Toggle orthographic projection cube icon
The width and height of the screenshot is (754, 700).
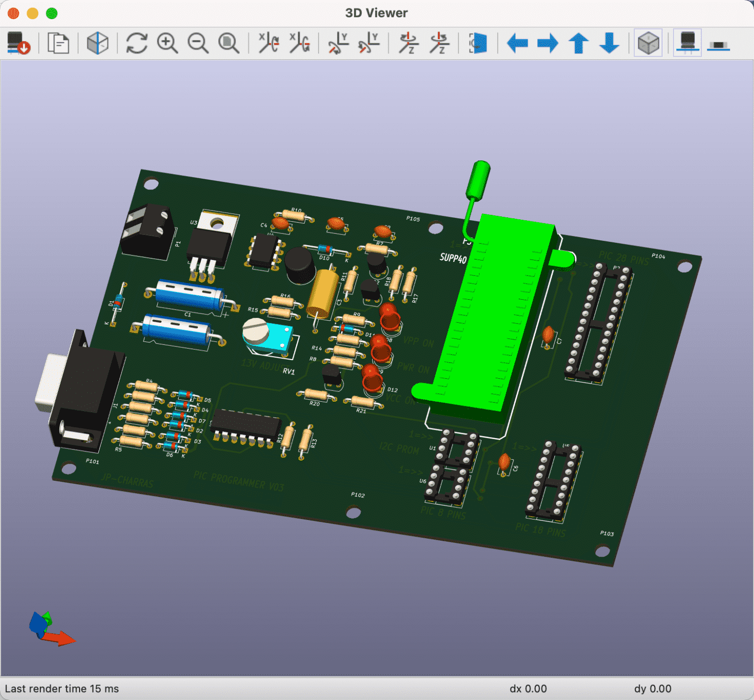tap(648, 43)
